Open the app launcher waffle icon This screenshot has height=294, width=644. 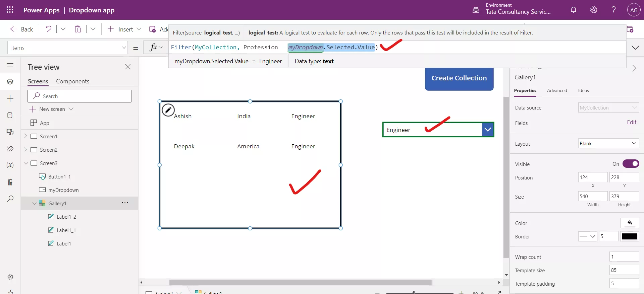(10, 10)
